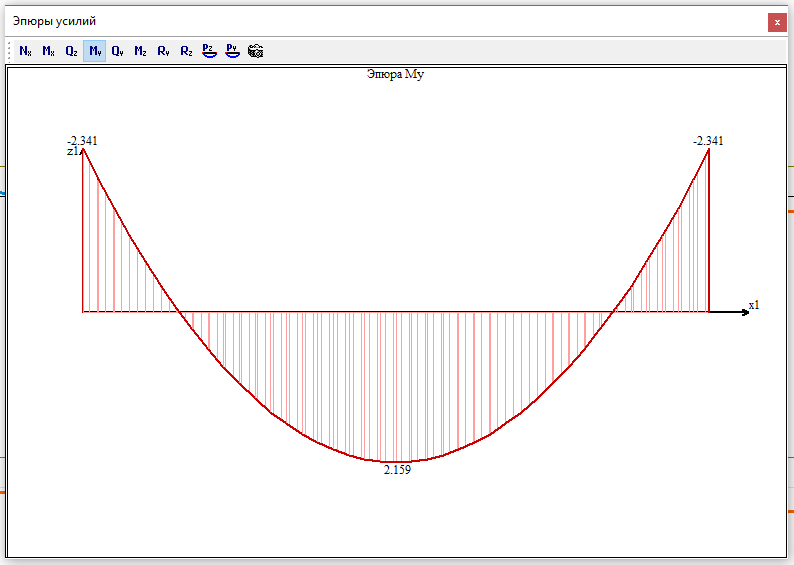Click the 2.159 midspan value label
794x565 pixels.
click(398, 470)
